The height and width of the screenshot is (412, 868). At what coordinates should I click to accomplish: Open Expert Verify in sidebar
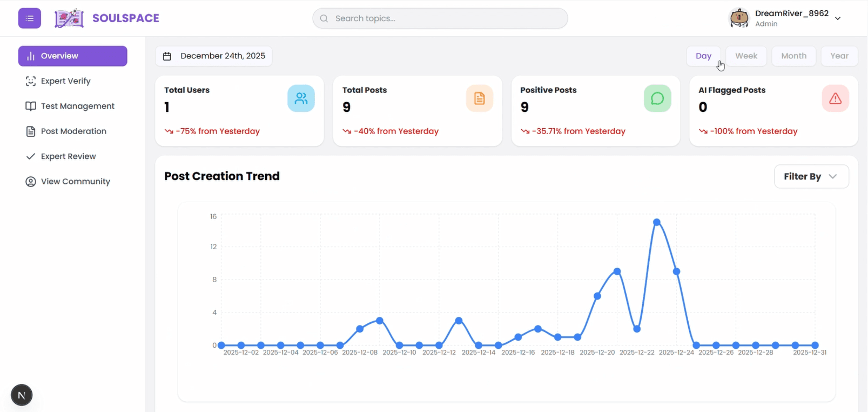73,81
